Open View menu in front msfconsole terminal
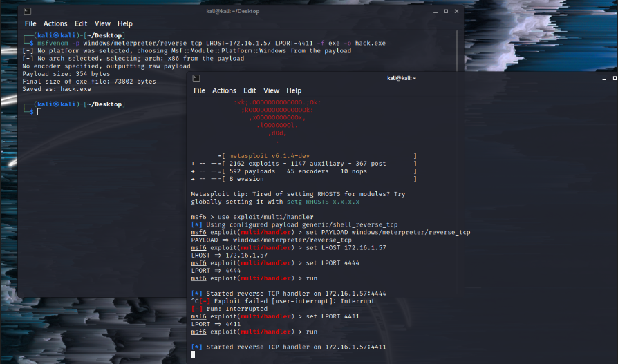618x364 pixels. (x=271, y=90)
